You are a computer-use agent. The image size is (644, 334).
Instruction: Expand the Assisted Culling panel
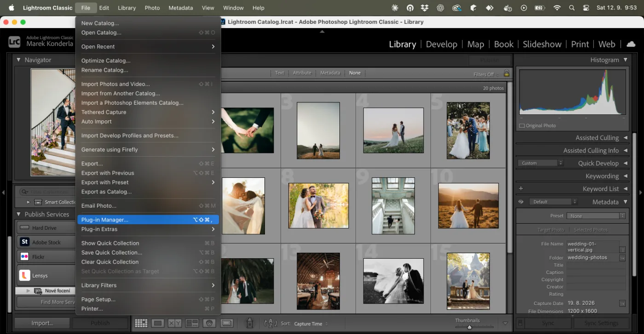(x=625, y=138)
